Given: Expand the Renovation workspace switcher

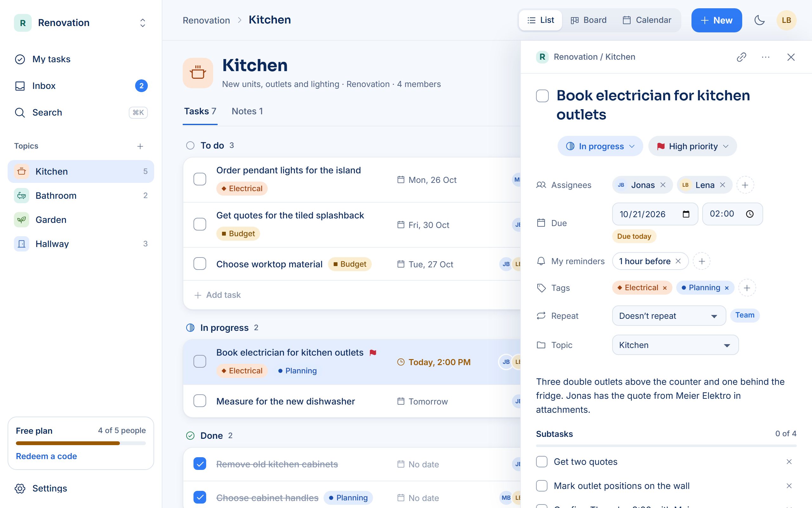Looking at the screenshot, I should tap(81, 23).
